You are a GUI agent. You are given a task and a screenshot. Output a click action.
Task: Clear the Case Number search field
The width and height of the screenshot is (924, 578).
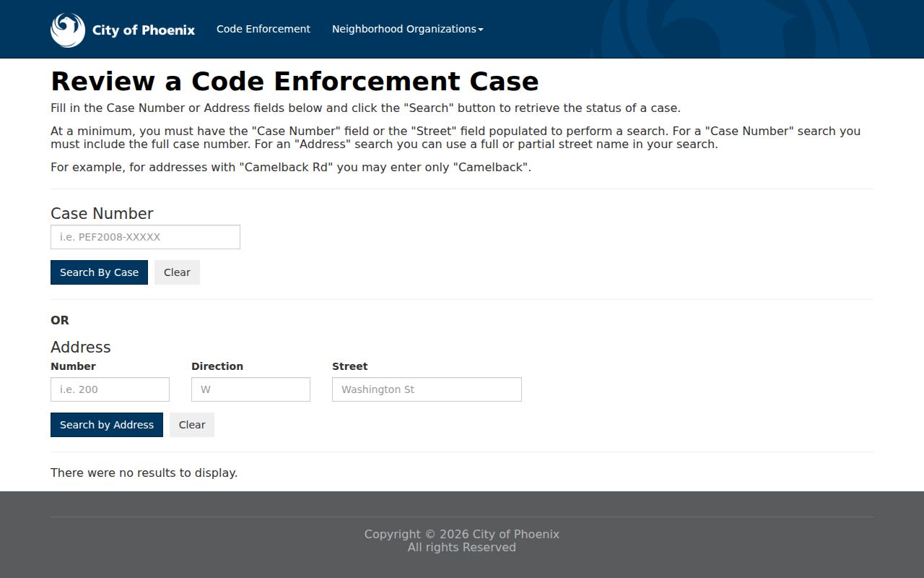coord(177,272)
